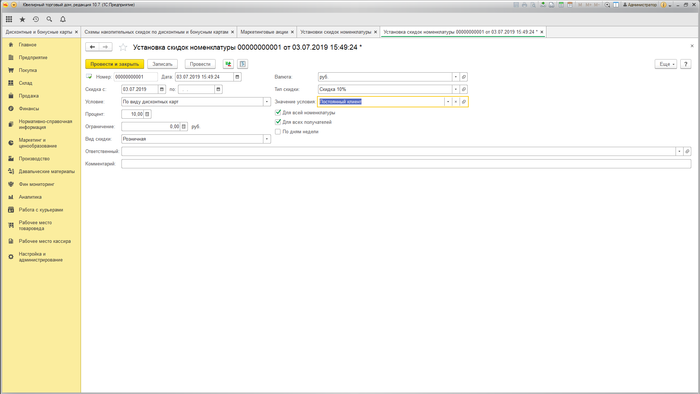
Task: Expand the Ответственный dropdown arrow
Action: pos(679,151)
